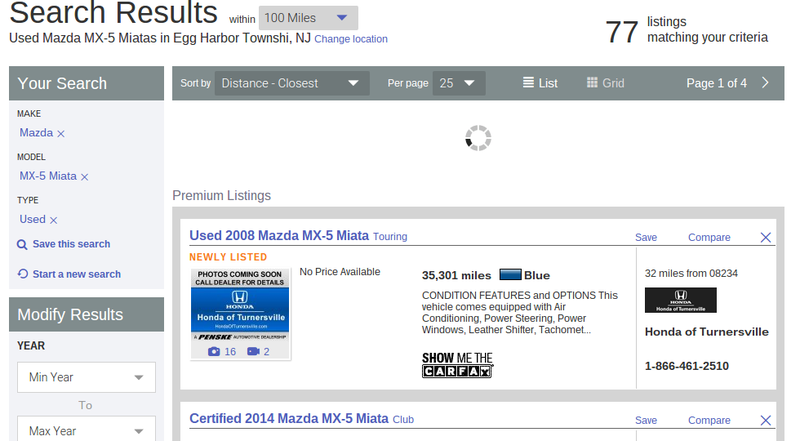Open the search radius 100 Miles dropdown
The image size is (800, 441).
pyautogui.click(x=308, y=18)
